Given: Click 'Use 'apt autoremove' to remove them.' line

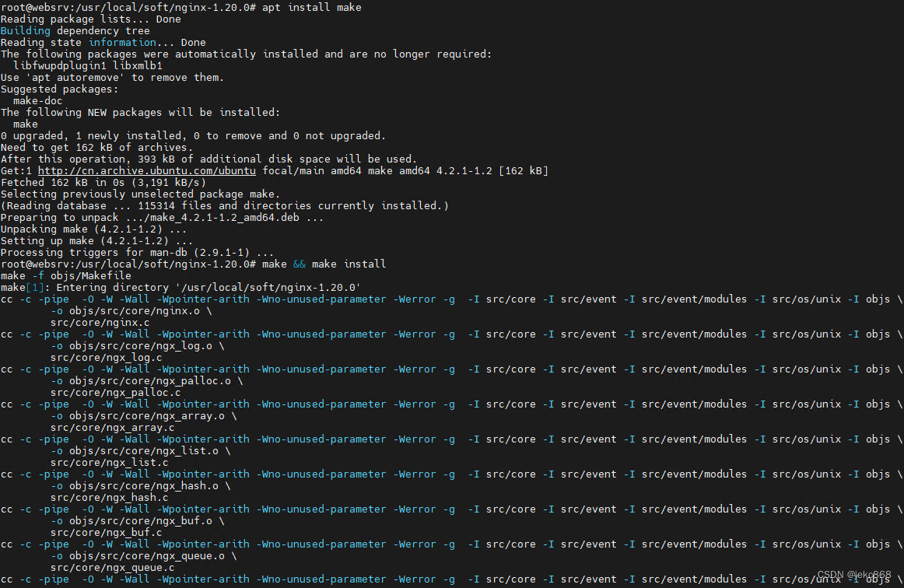Looking at the screenshot, I should [x=112, y=77].
